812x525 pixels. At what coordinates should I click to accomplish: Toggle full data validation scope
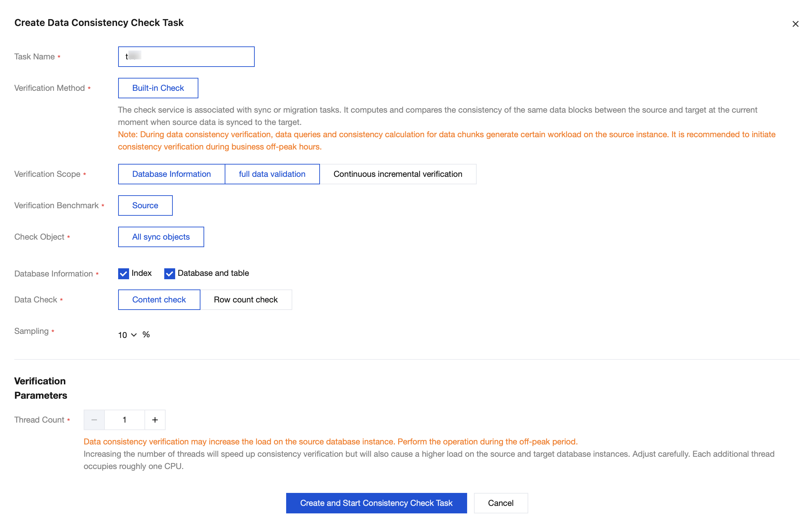click(x=272, y=174)
